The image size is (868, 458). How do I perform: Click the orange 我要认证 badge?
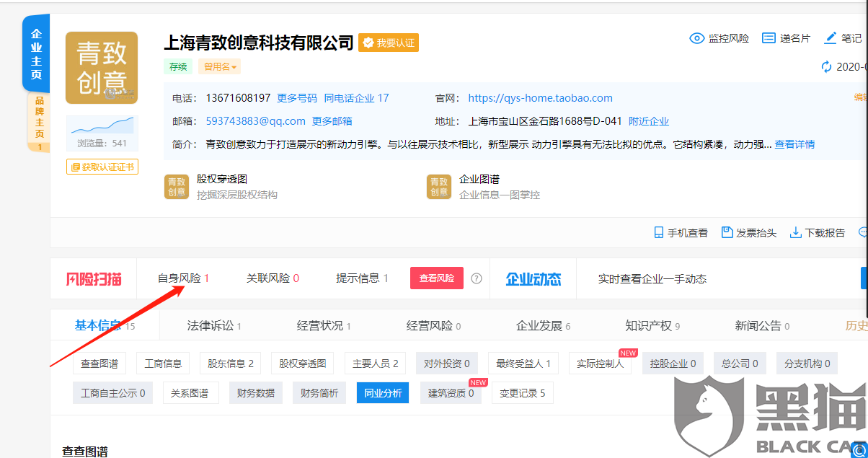pyautogui.click(x=389, y=43)
